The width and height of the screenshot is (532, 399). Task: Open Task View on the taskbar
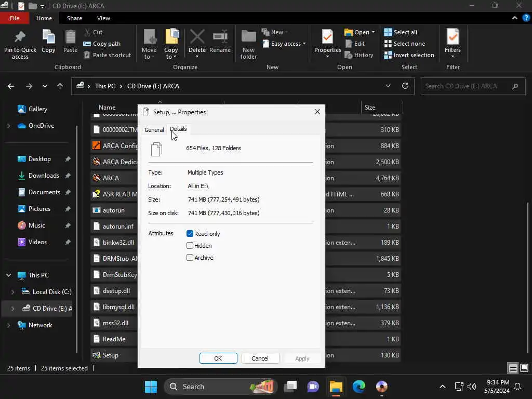290,387
